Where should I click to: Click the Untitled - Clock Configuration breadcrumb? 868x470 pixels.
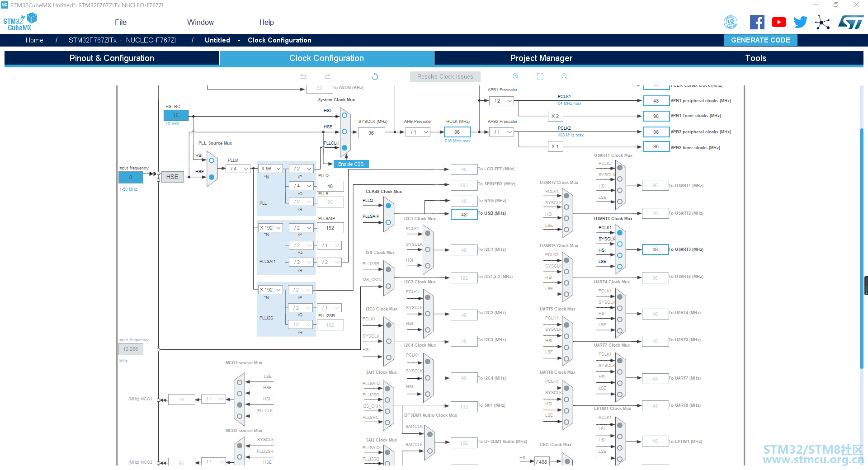click(x=258, y=40)
